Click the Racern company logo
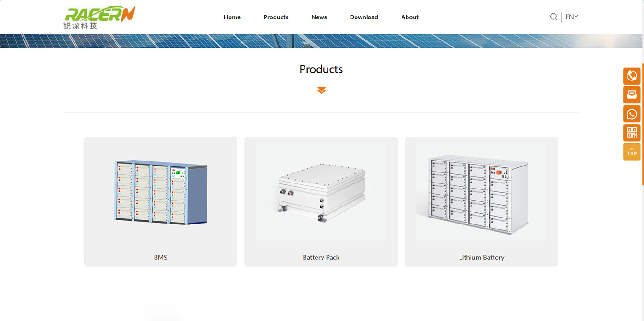644x321 pixels. point(99,17)
